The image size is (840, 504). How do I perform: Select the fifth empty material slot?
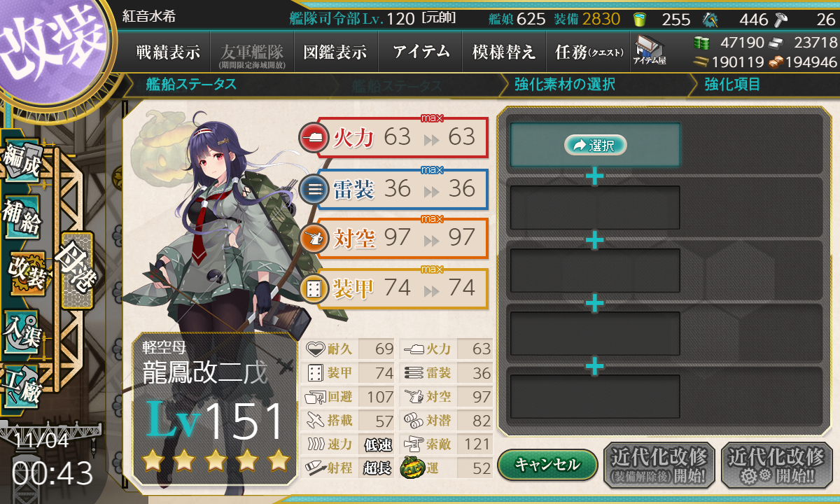pos(595,397)
